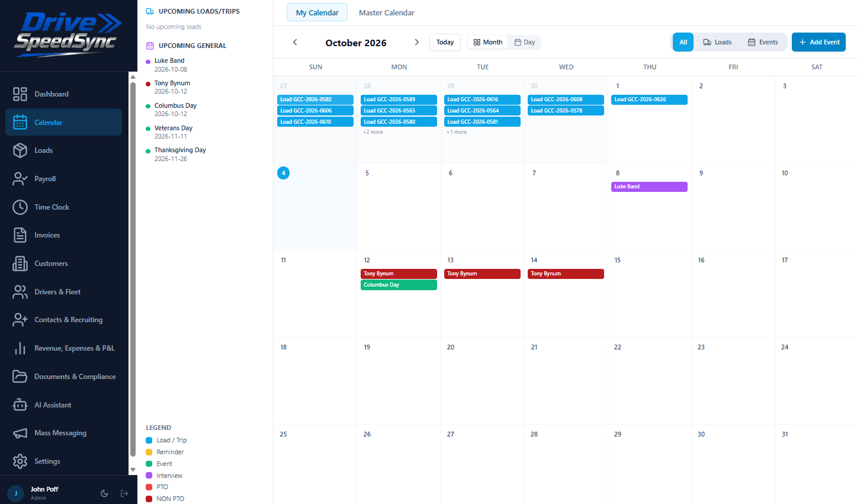Switch to Month view
Image resolution: width=857 pixels, height=504 pixels.
[x=488, y=42]
